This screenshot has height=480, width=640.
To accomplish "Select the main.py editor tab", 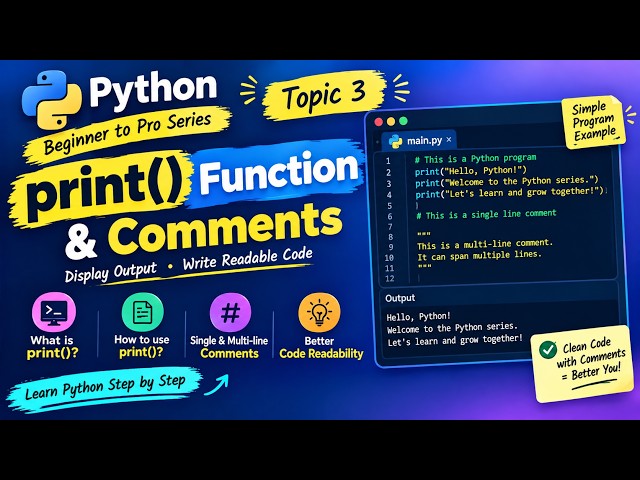I will click(x=419, y=140).
